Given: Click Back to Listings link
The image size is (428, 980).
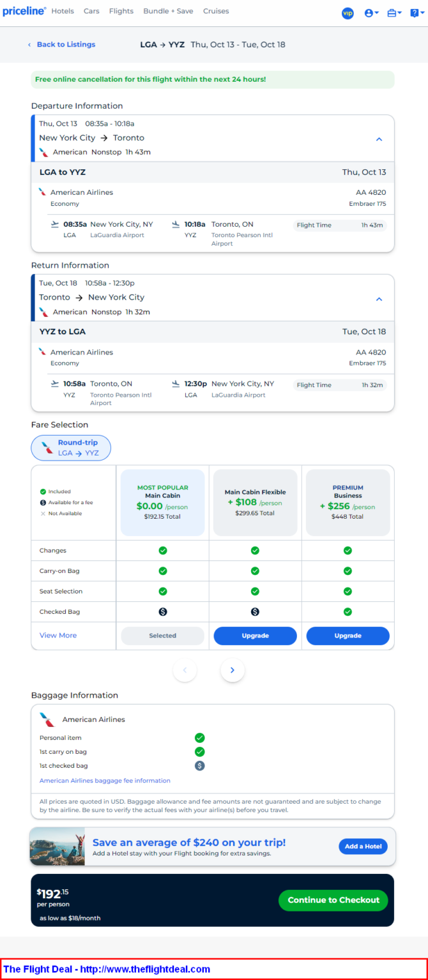Looking at the screenshot, I should point(61,45).
